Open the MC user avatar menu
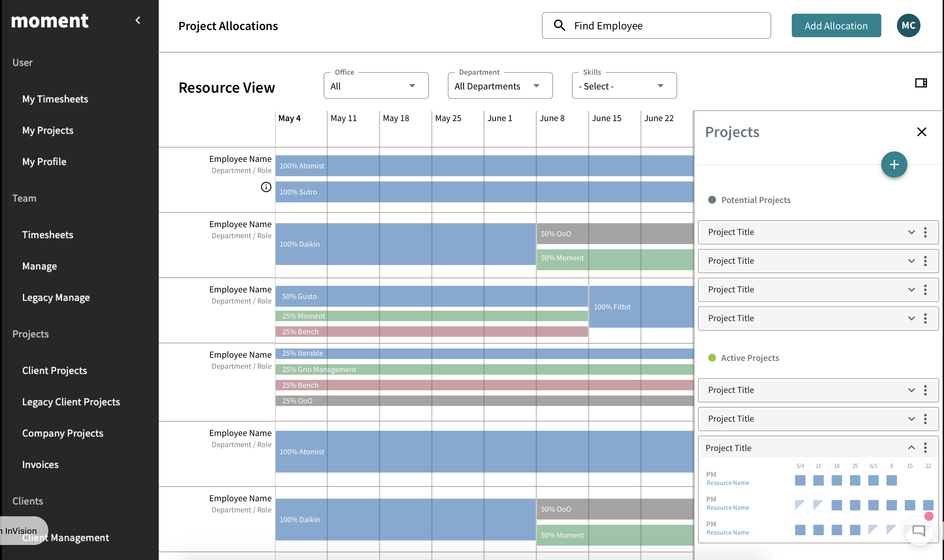Viewport: 944px width, 560px height. (x=908, y=26)
